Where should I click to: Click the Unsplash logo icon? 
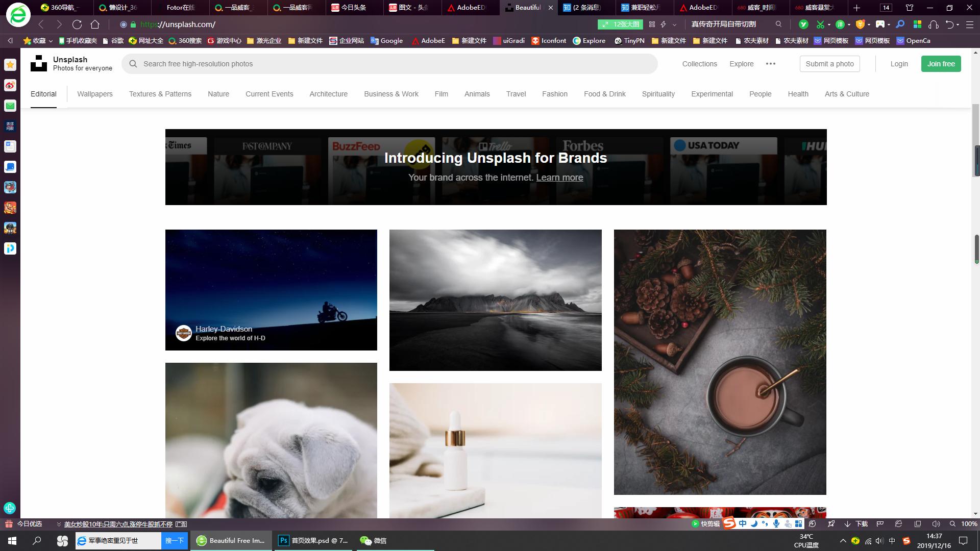(39, 63)
